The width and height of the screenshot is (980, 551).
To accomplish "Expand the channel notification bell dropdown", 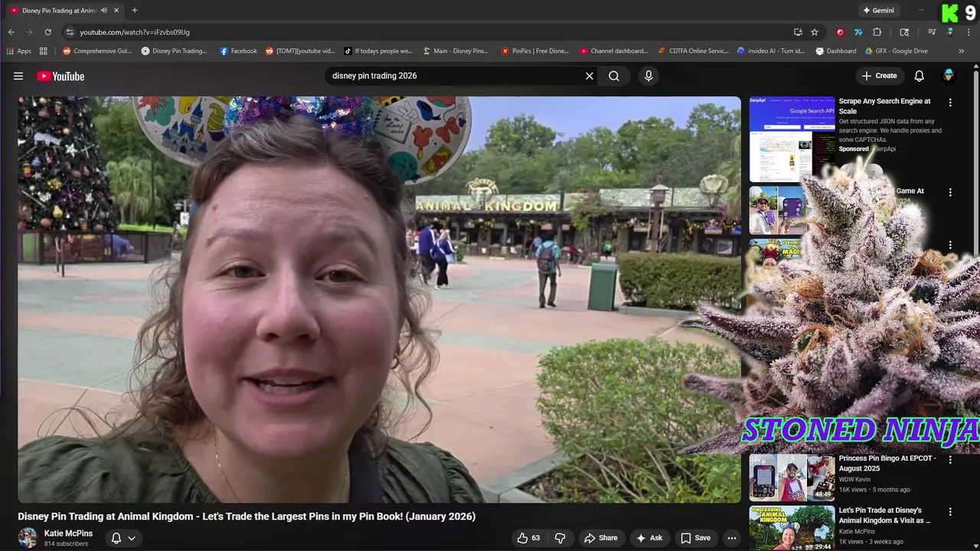I will click(123, 538).
